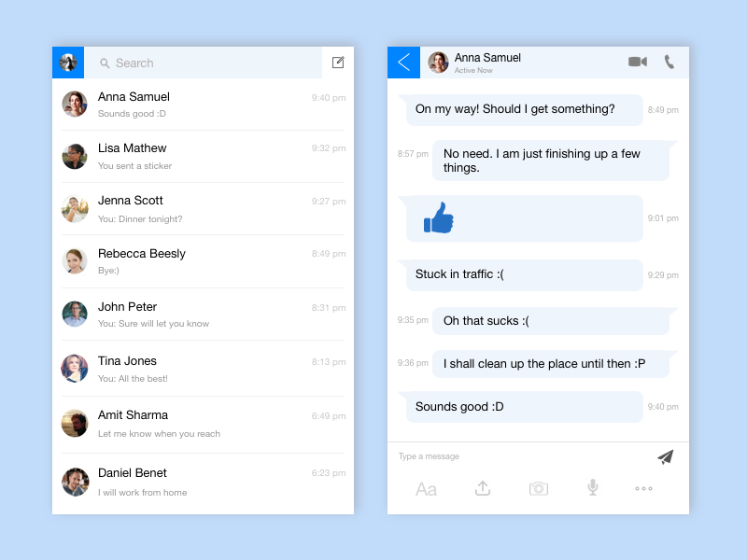
Task: Click the Search field
Action: pos(203,63)
